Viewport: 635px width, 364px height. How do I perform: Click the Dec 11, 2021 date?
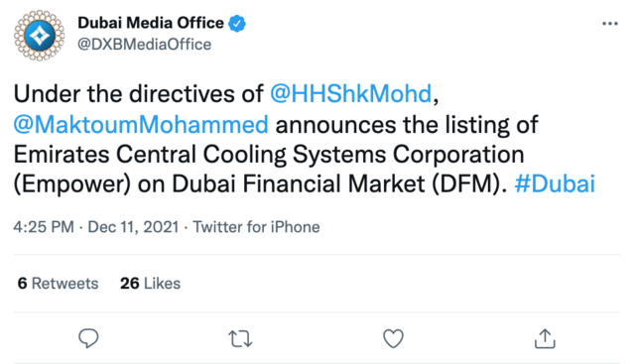[x=133, y=227]
